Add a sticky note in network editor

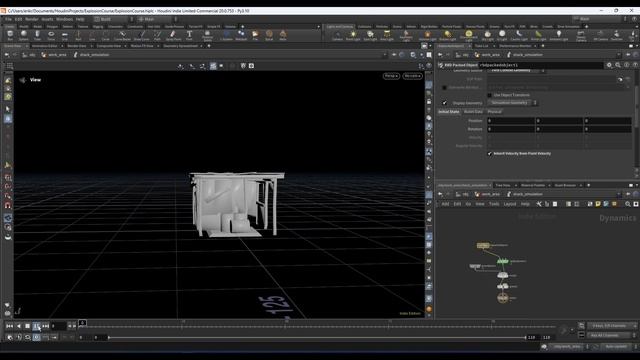click(598, 204)
